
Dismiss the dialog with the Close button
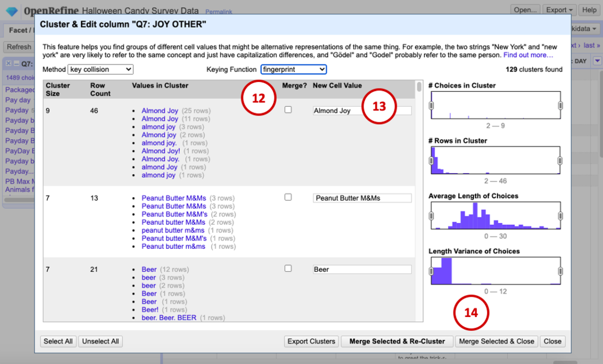point(552,341)
